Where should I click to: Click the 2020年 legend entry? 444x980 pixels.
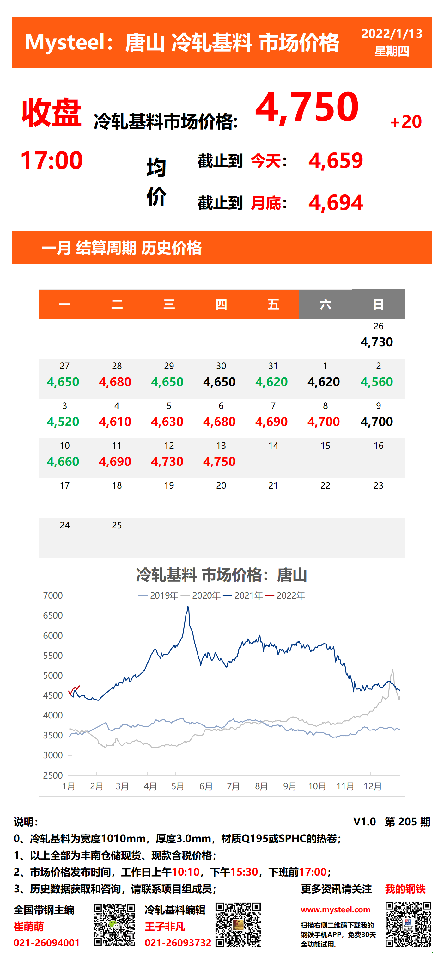[x=201, y=595]
